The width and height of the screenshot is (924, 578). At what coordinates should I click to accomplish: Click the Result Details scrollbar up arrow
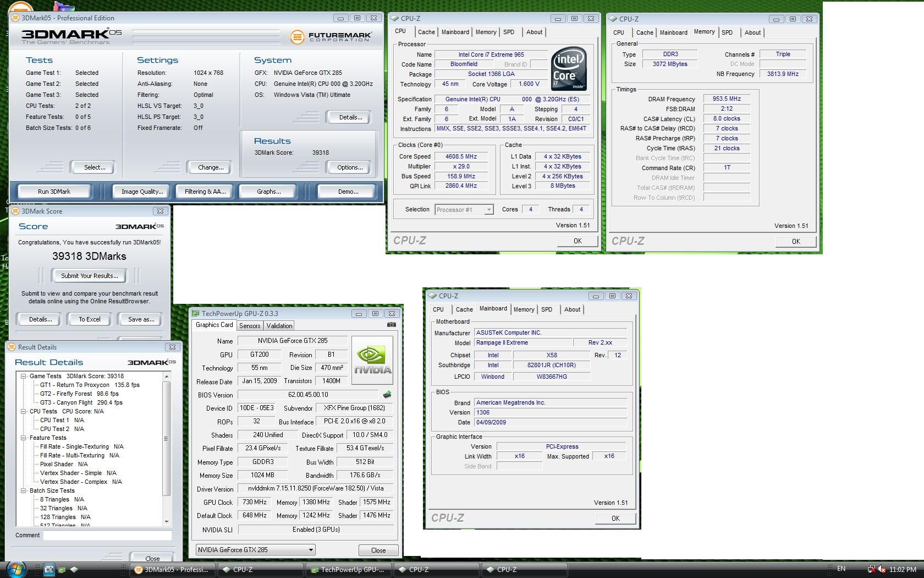(x=167, y=377)
